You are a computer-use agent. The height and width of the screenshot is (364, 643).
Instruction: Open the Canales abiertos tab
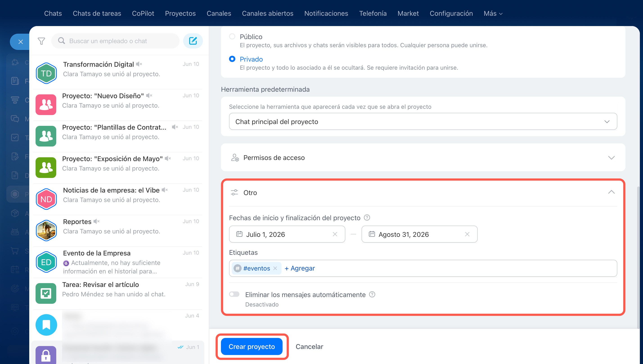(x=268, y=13)
